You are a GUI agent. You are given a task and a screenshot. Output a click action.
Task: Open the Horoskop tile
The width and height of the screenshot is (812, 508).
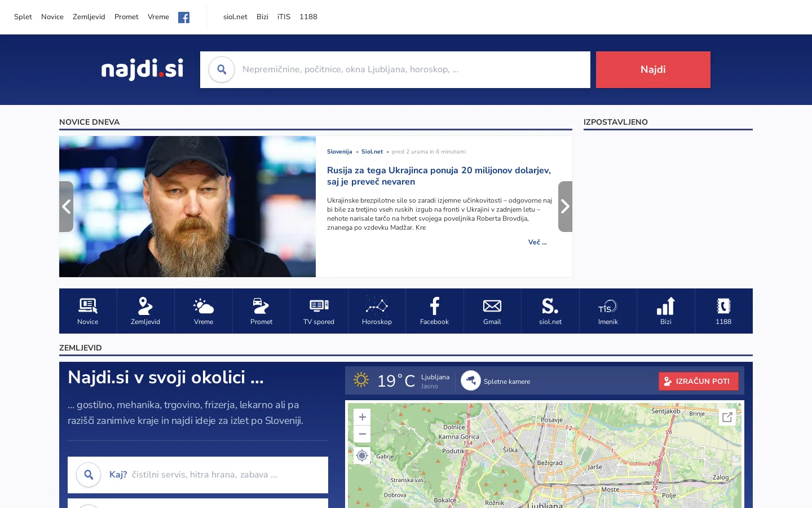pyautogui.click(x=377, y=311)
